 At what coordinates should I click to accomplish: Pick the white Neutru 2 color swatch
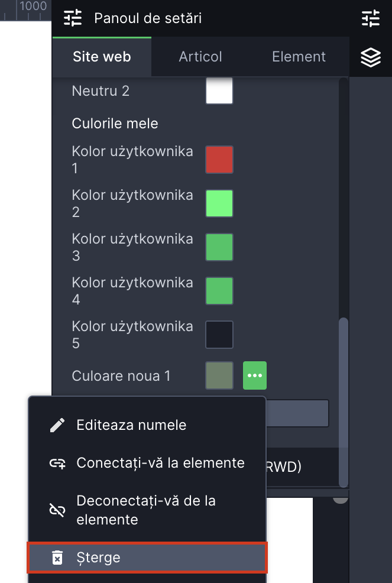coord(219,92)
